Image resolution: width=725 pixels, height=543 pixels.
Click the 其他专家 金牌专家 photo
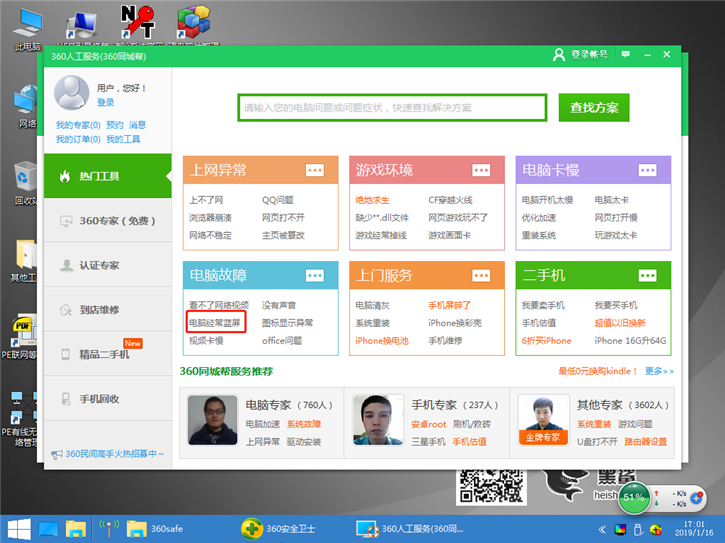coord(543,420)
